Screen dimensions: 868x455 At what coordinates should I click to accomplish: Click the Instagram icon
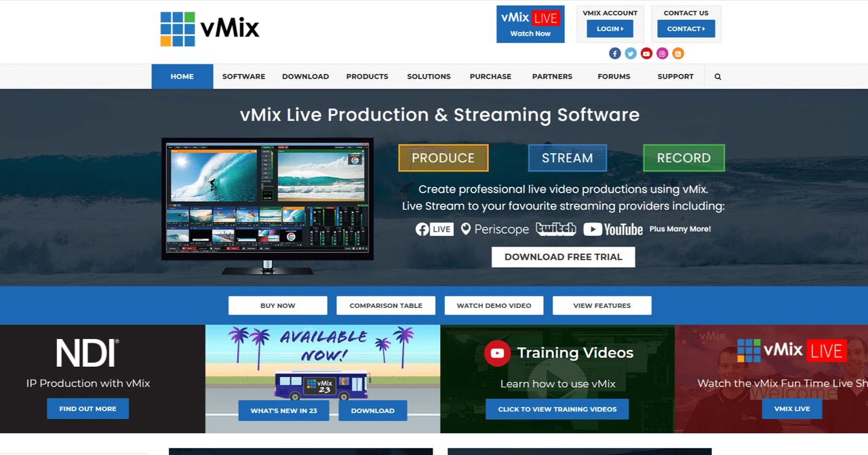click(662, 53)
